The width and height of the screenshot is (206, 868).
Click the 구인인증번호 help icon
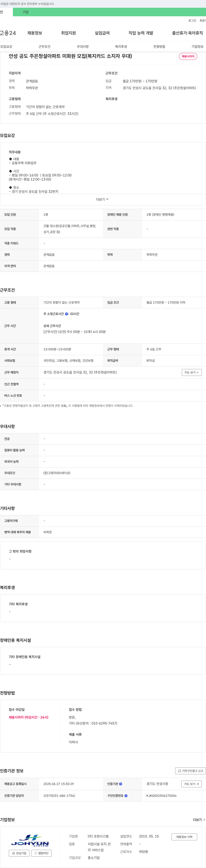tap(126, 796)
